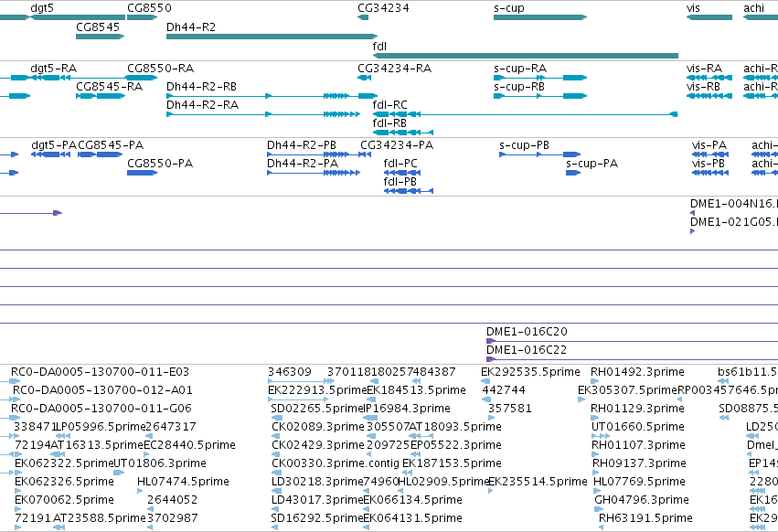Click the dgt5 gene label
Viewport: 778px width, 532px height.
42,8
